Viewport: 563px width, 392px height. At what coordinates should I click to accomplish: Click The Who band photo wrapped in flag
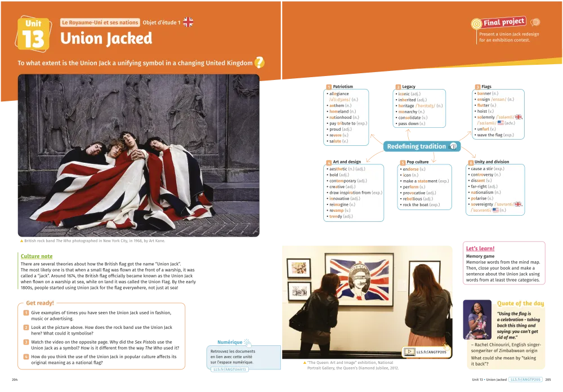139,156
